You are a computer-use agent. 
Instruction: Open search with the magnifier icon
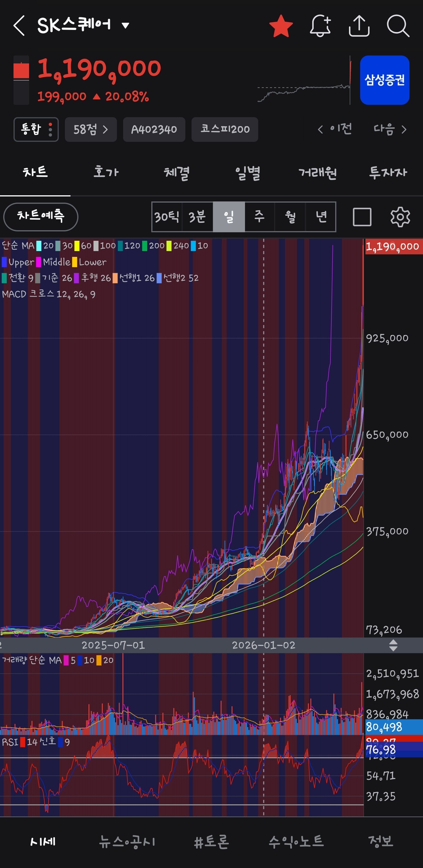(398, 26)
